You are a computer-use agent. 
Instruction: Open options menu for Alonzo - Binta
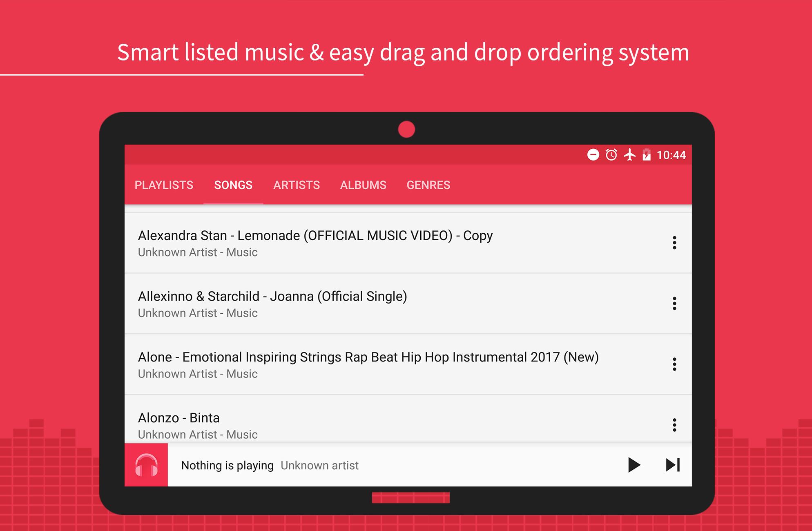click(x=674, y=425)
